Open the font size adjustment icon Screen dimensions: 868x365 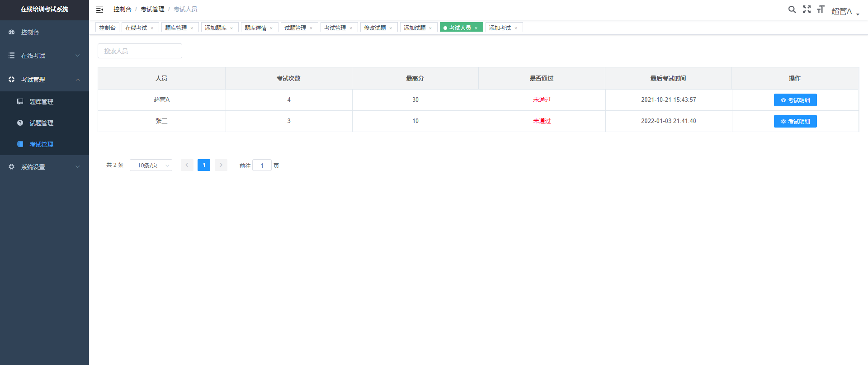coord(821,9)
